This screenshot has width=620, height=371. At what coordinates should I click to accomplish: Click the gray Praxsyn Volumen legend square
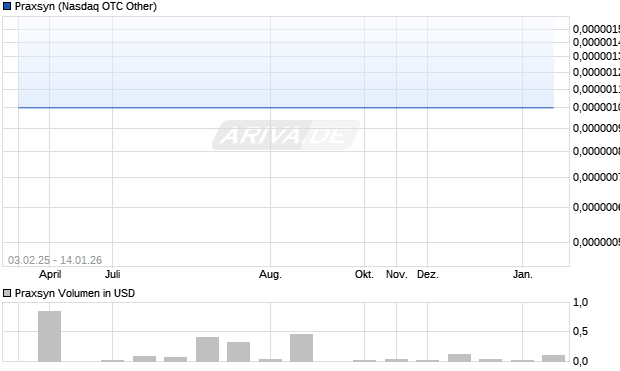[7, 293]
